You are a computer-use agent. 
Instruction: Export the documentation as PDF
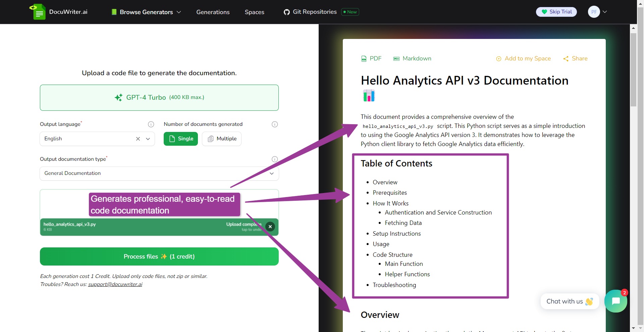point(371,58)
